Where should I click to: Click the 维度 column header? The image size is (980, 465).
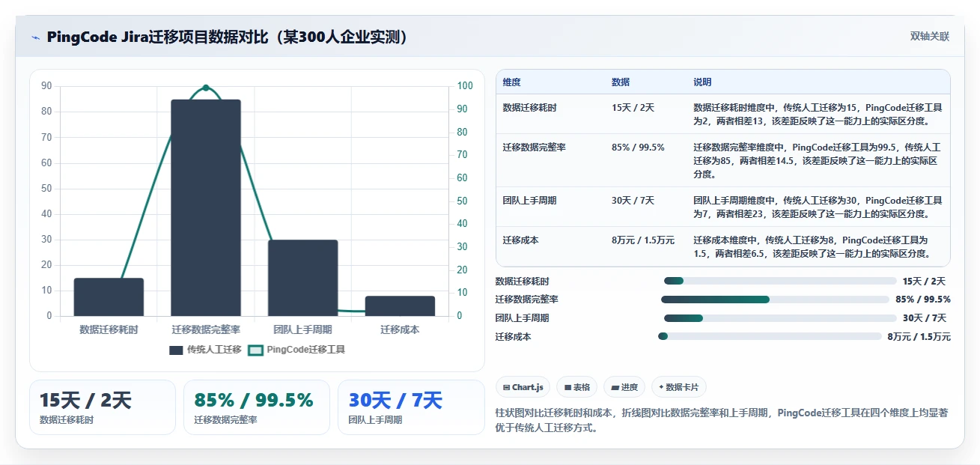512,82
